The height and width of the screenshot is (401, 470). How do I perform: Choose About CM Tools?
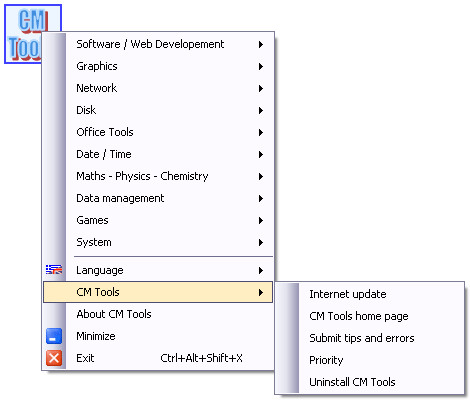[158, 314]
